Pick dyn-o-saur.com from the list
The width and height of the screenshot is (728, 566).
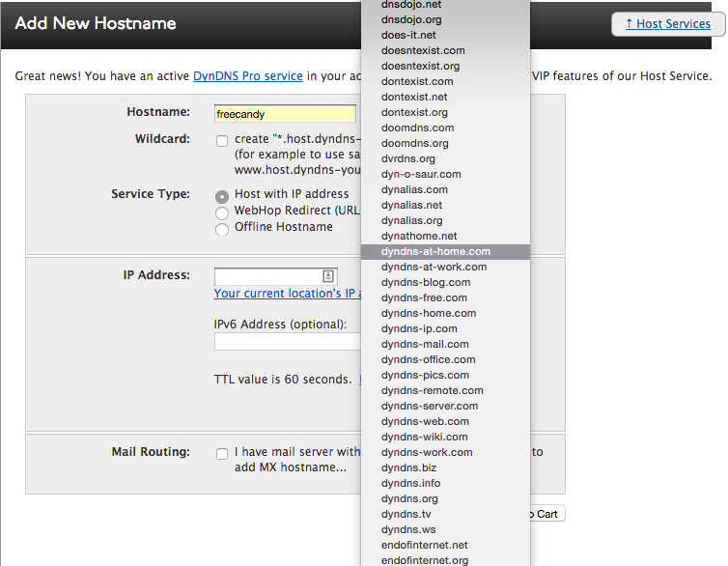(421, 174)
